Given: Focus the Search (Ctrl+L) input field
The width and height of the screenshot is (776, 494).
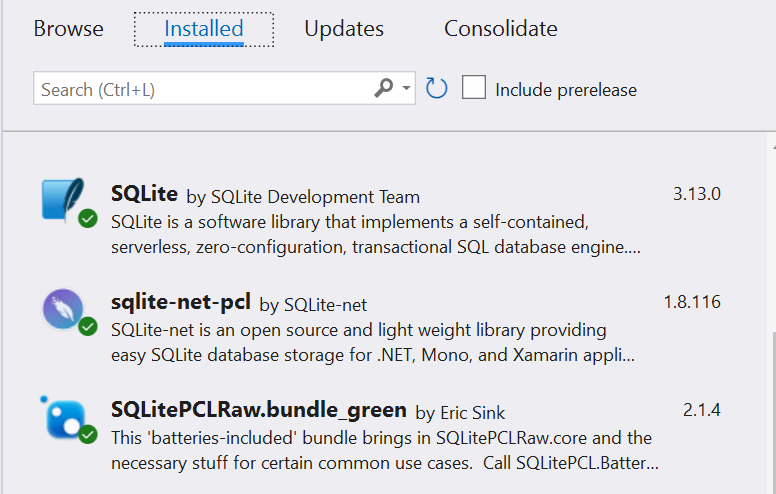Looking at the screenshot, I should pos(200,89).
